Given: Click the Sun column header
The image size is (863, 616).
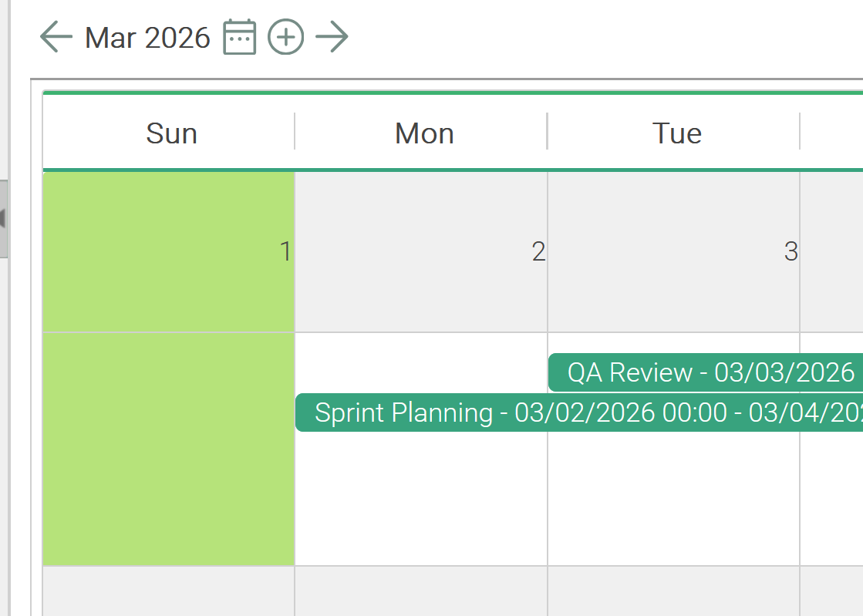Looking at the screenshot, I should coord(171,133).
